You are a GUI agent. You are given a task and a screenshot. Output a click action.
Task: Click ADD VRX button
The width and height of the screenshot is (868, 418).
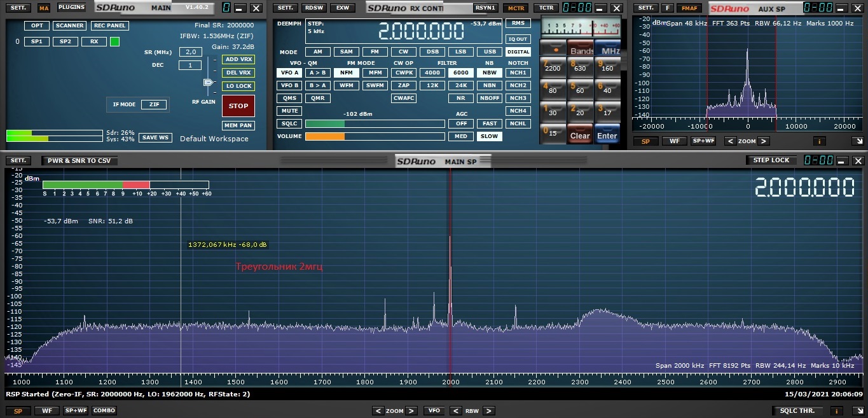pos(238,59)
